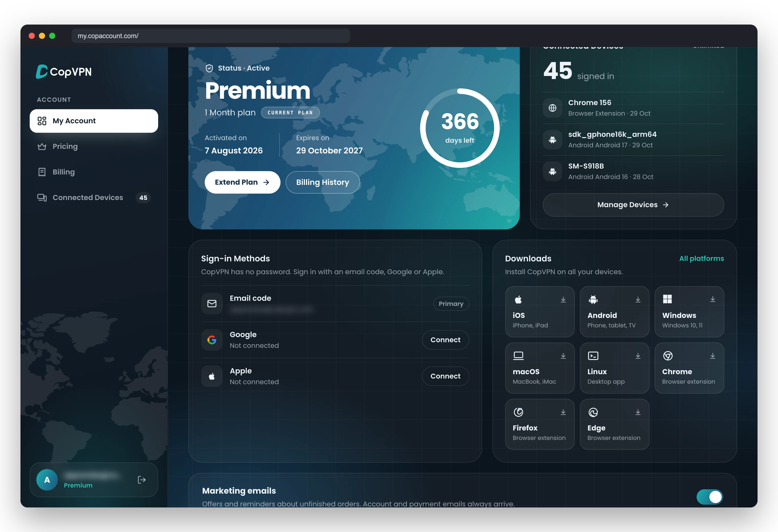Click the CURRENT PLAN badge
Screen dimensions: 778x532
point(290,113)
